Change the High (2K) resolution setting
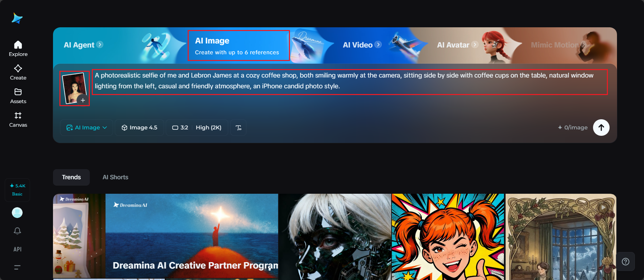Screen dimensions: 644x280 click(209, 128)
